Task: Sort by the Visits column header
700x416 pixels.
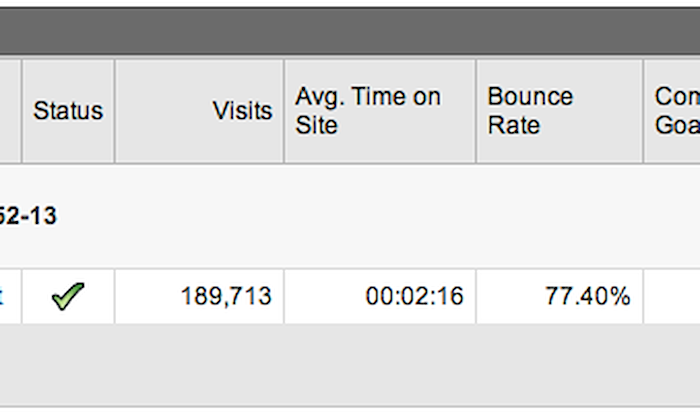Action: point(199,111)
